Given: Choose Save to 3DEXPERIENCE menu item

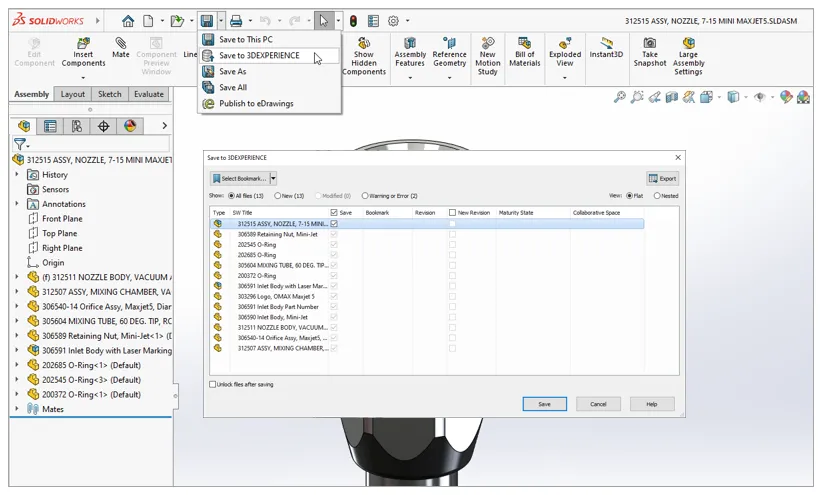Looking at the screenshot, I should click(270, 55).
